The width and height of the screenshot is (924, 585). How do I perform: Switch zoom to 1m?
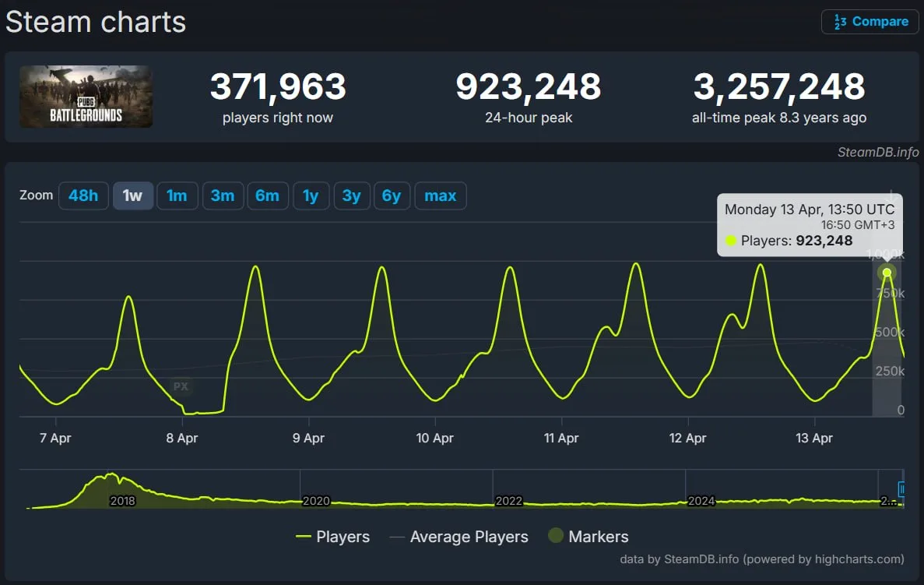click(x=177, y=196)
